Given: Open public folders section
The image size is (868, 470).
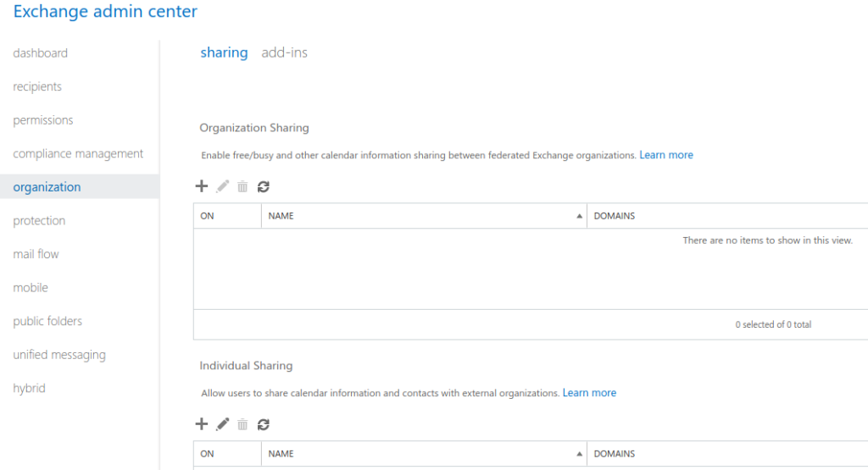Looking at the screenshot, I should click(47, 321).
